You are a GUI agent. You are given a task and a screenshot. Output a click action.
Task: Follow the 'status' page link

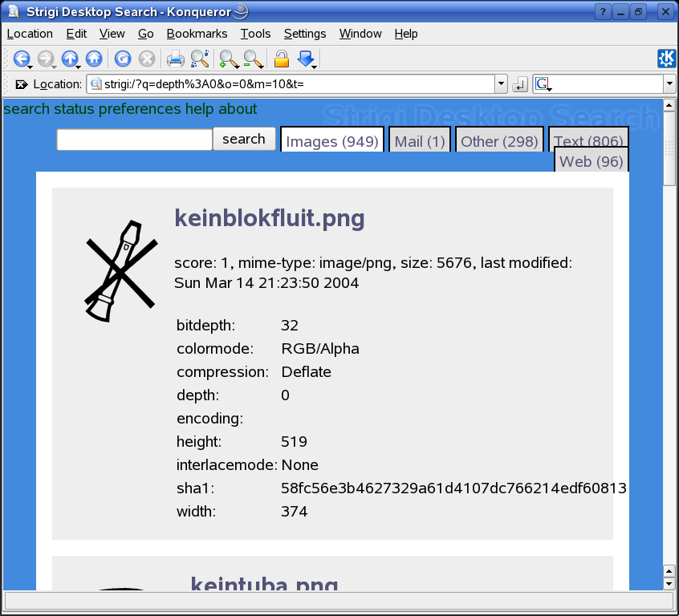click(x=74, y=108)
